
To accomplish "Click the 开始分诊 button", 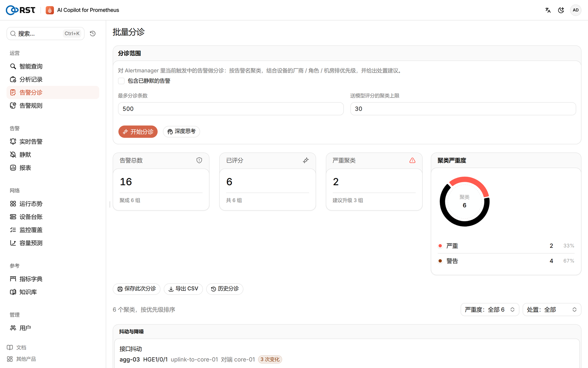I will coord(138,132).
